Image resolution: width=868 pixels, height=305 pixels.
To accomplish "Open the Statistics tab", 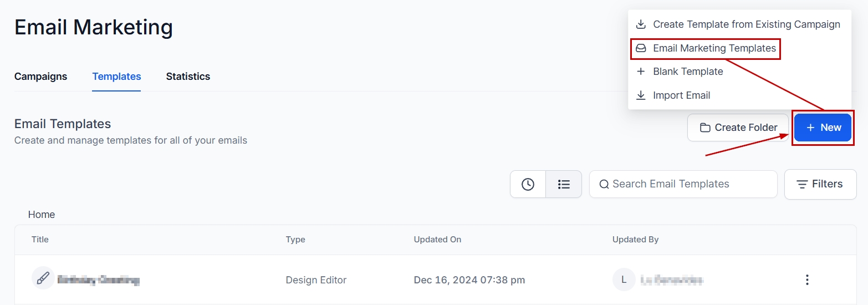I will 188,77.
